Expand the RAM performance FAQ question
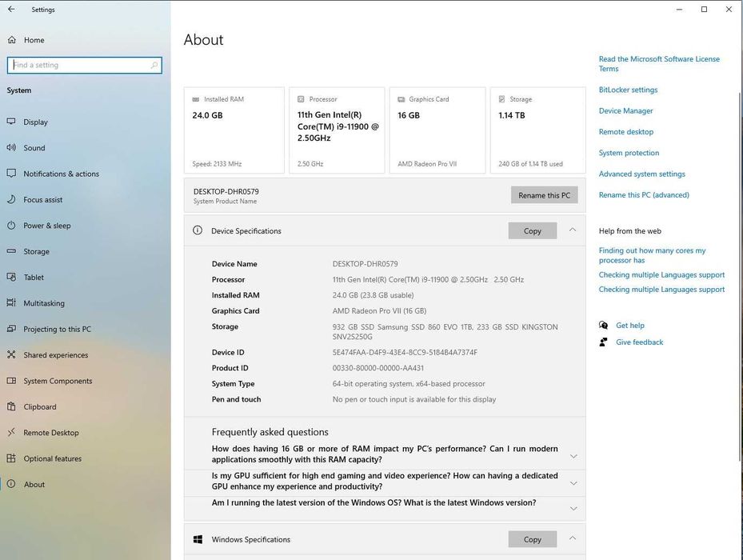The image size is (743, 560). click(x=573, y=456)
